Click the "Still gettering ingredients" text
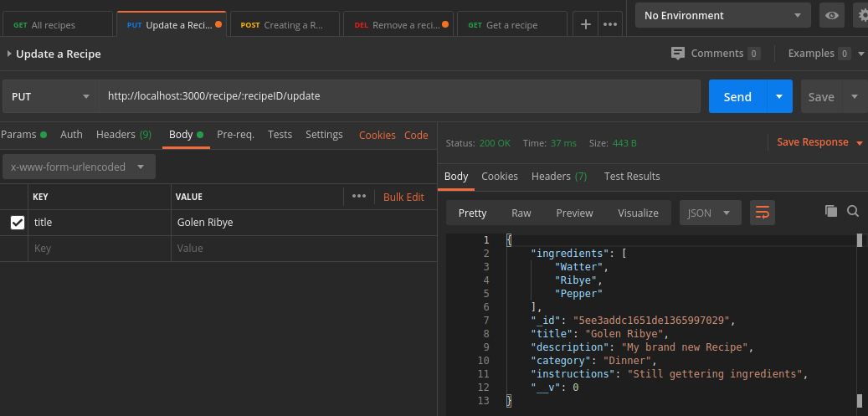Screen dimensions: 868x416 pos(715,374)
